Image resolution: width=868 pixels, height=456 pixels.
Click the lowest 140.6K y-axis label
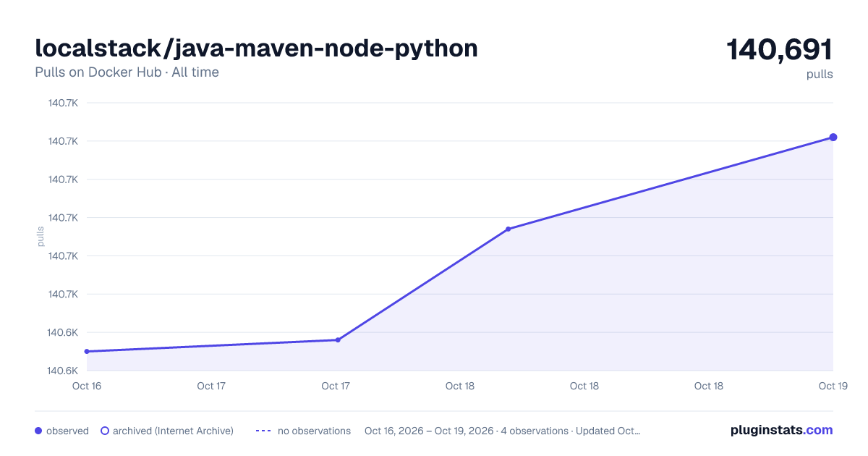(x=63, y=371)
